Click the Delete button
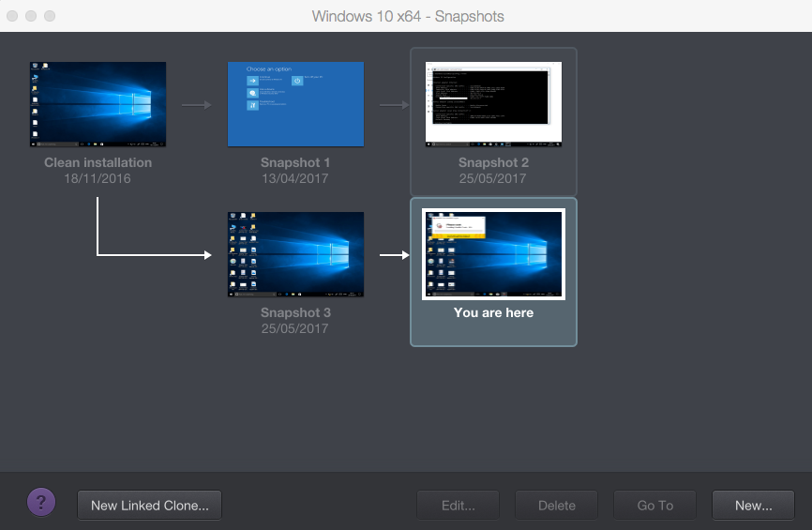 (556, 505)
